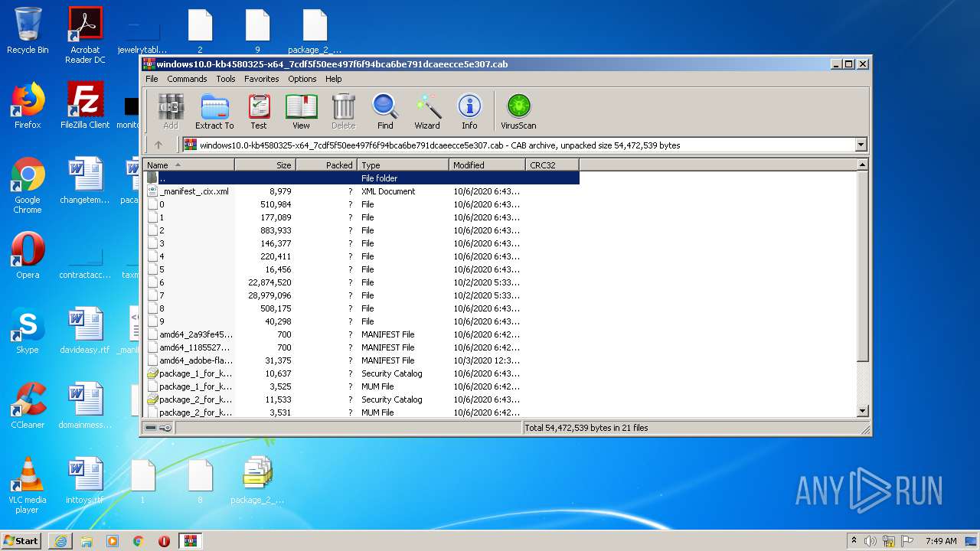Click the status bar drive/key icon
980x551 pixels.
(x=158, y=428)
